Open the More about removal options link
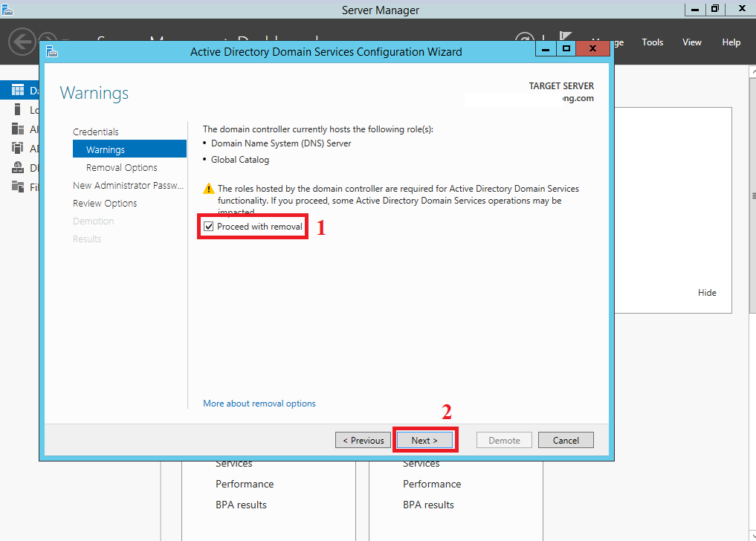756x541 pixels. pos(259,403)
